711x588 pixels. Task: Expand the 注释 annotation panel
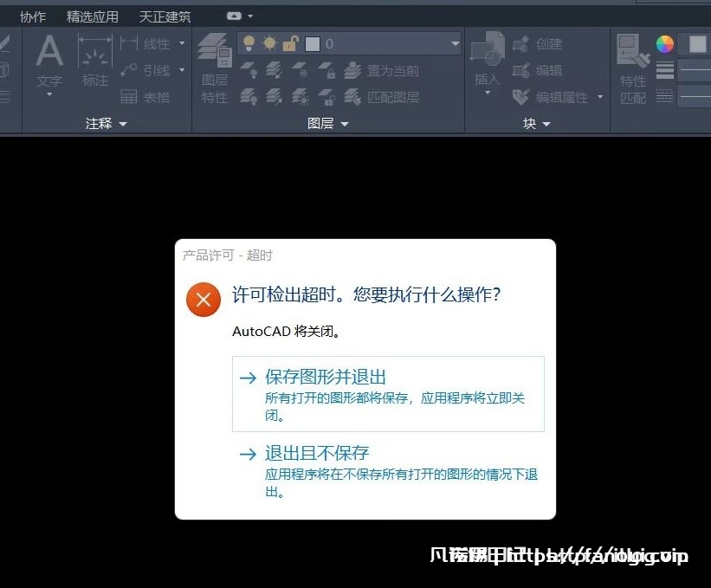107,123
